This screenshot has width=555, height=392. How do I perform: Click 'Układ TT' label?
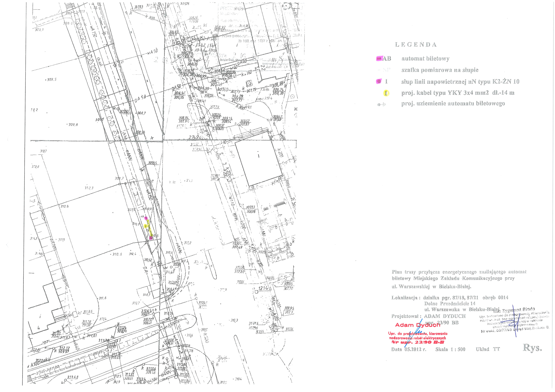coord(488,349)
